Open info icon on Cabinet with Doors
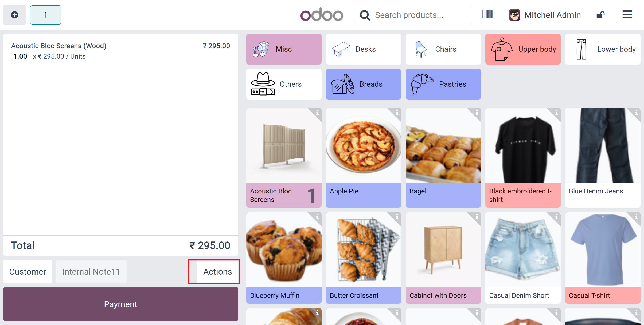The image size is (644, 325). click(x=477, y=217)
